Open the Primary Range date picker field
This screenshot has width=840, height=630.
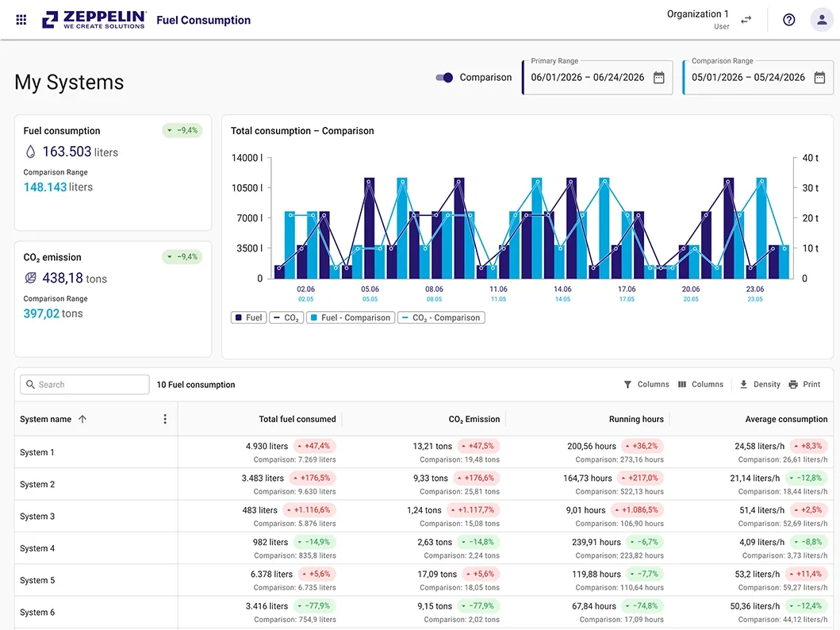tap(597, 78)
